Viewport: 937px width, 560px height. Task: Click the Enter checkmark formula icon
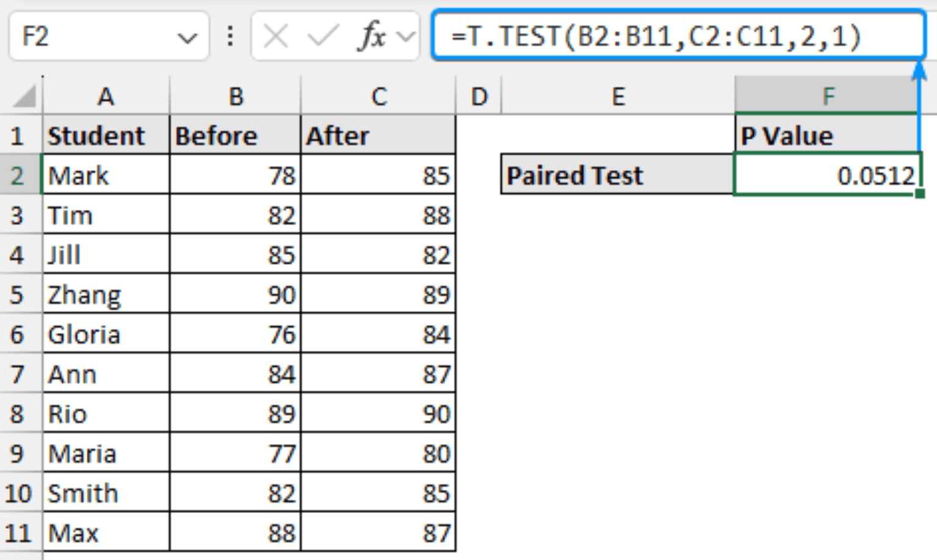(322, 37)
